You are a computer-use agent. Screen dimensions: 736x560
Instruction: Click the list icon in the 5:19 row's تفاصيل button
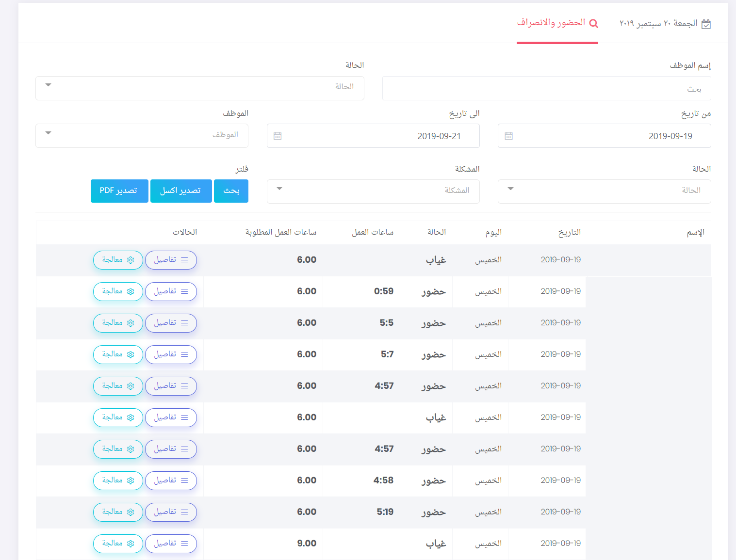(184, 512)
